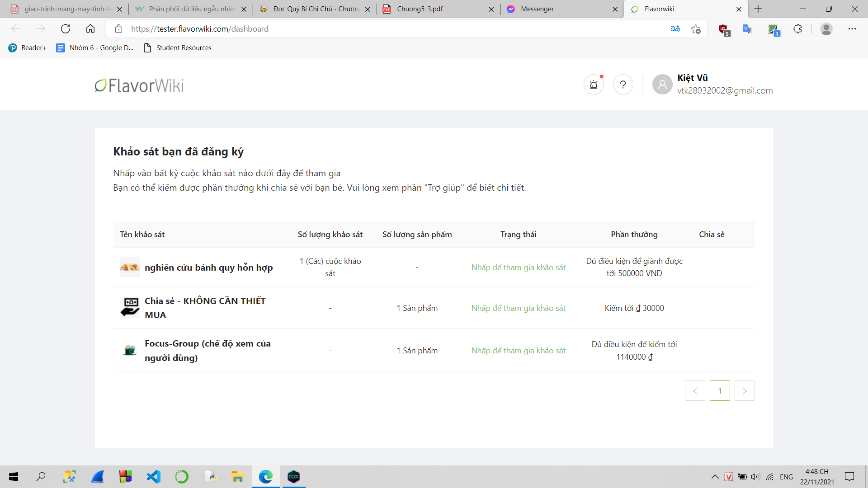Click the translate page icon in address bar
This screenshot has width=868, height=488.
point(675,29)
